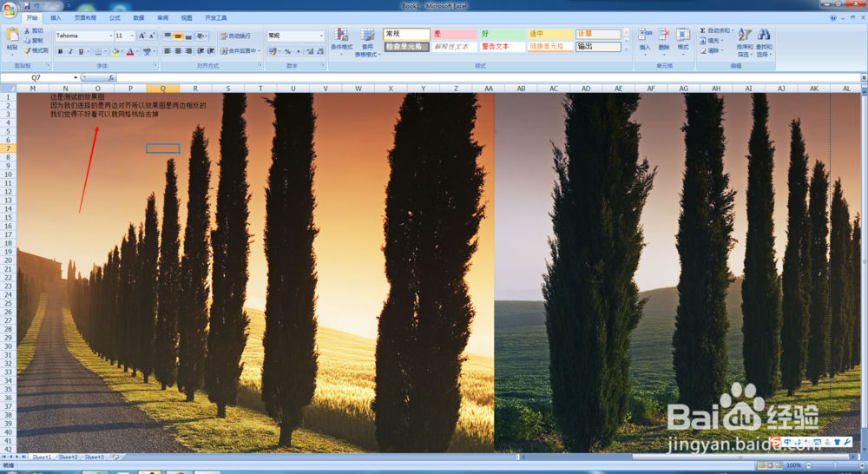This screenshot has height=474, width=868.
Task: Open Fill (填充) command
Action: click(711, 41)
